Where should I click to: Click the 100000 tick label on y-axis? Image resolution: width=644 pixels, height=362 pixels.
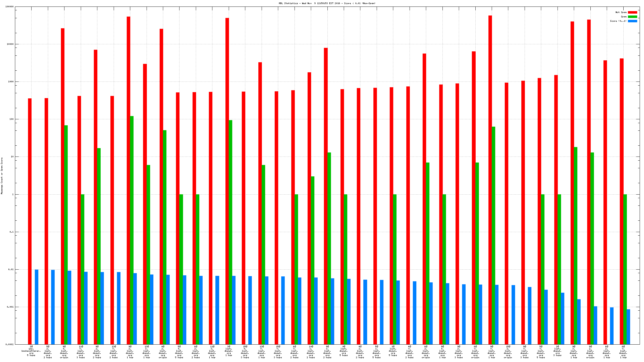coord(10,7)
